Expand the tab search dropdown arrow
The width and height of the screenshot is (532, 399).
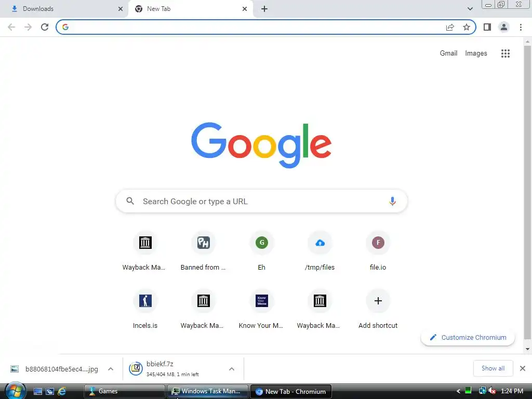click(470, 9)
